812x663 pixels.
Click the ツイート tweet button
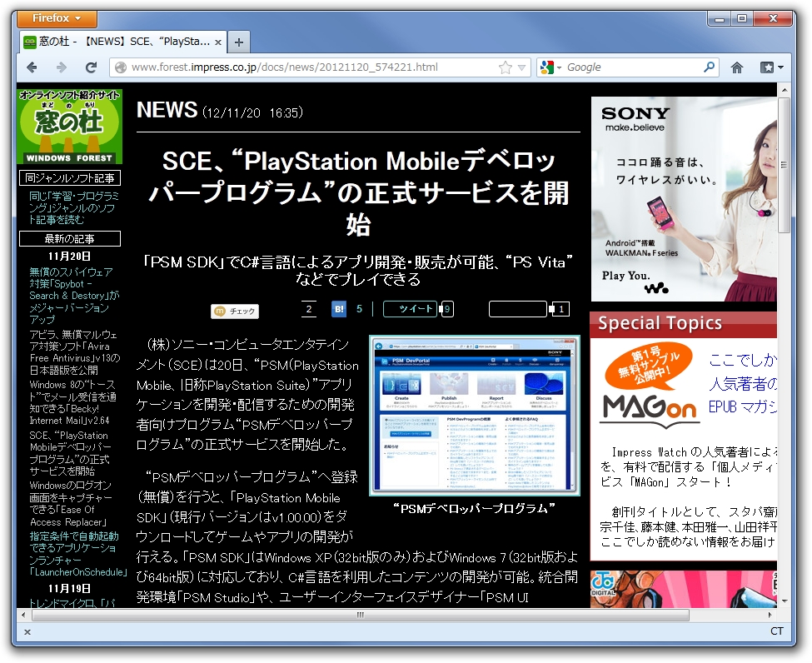point(410,309)
